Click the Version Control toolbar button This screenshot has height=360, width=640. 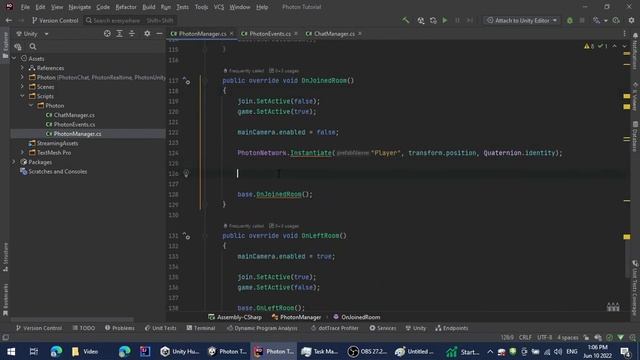[55, 20]
